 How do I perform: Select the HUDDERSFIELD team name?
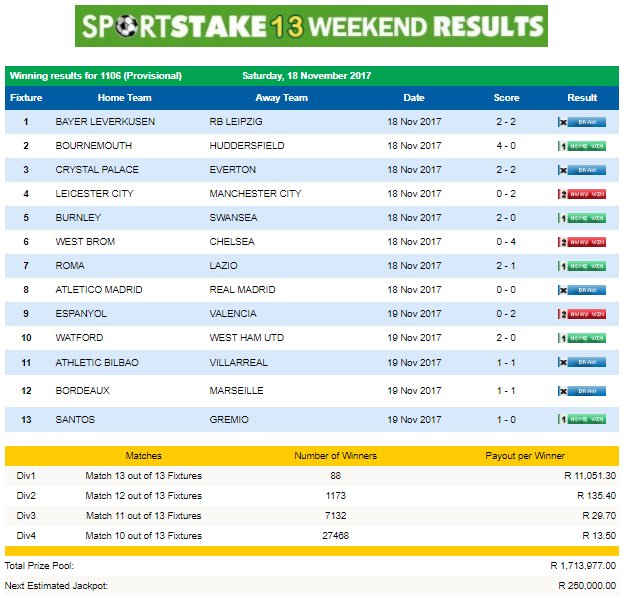[x=247, y=146]
